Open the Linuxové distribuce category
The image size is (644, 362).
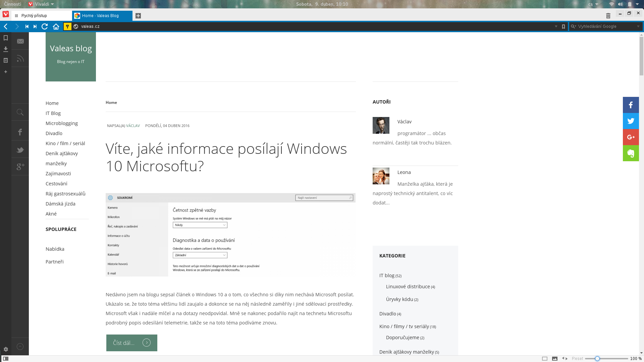(x=408, y=287)
